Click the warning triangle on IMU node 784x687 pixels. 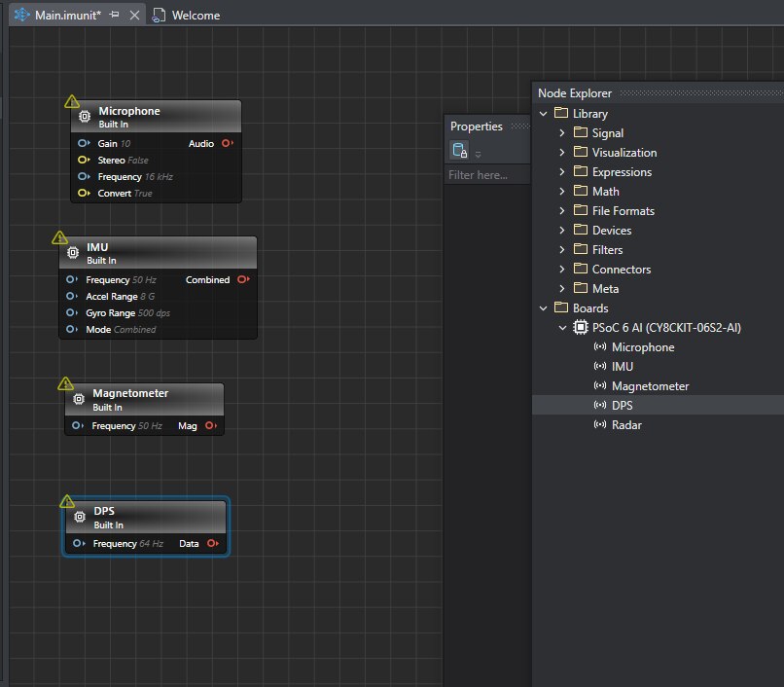[59, 237]
